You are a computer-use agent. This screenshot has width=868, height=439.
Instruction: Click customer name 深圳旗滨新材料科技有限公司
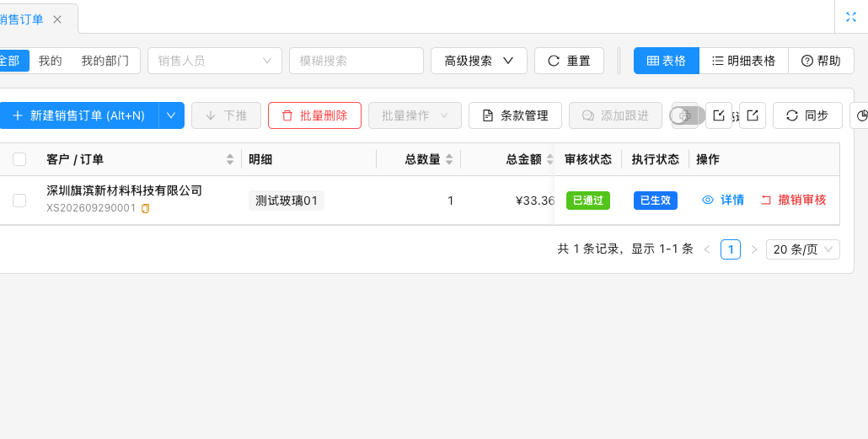(124, 191)
